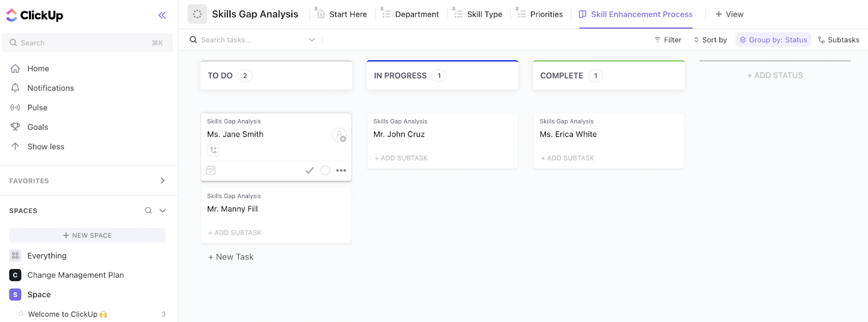Add subtask to Mr. John Cruz
Screen dimensions: 868x322
[x=401, y=158]
